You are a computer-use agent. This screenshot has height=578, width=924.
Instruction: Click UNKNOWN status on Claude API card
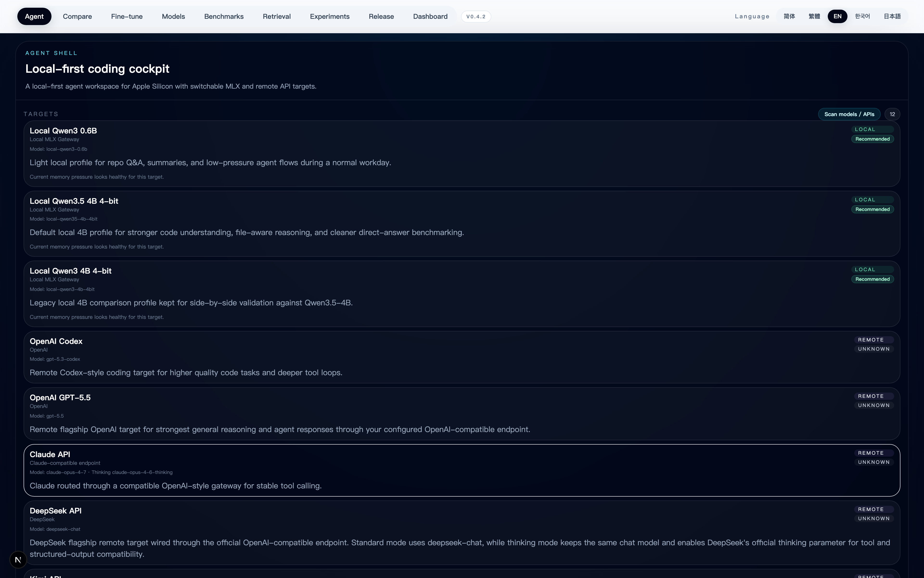(874, 463)
